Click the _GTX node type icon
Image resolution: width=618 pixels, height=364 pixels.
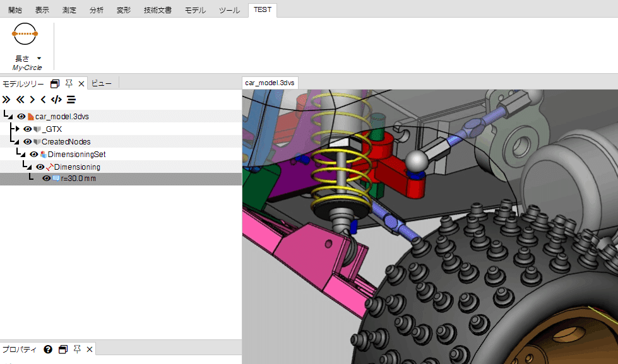(37, 129)
